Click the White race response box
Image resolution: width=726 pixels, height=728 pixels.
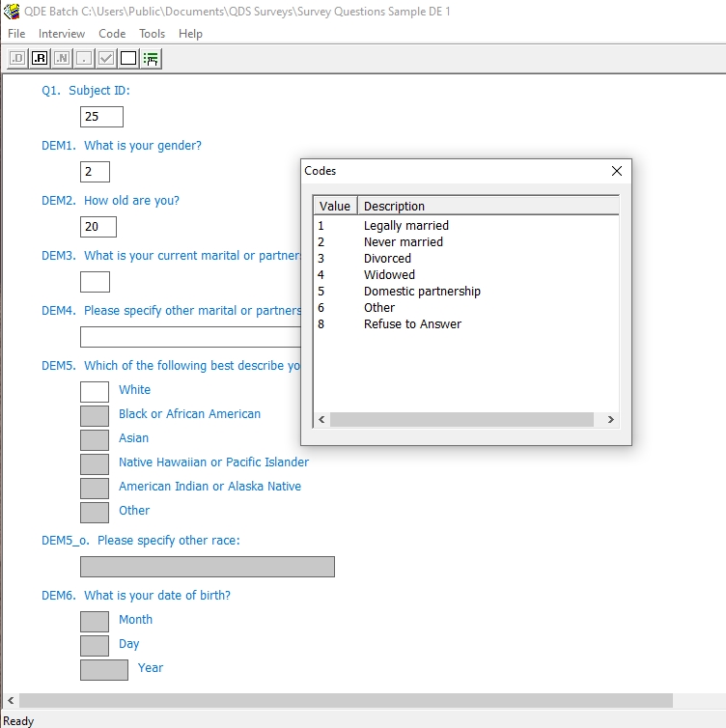pos(95,392)
